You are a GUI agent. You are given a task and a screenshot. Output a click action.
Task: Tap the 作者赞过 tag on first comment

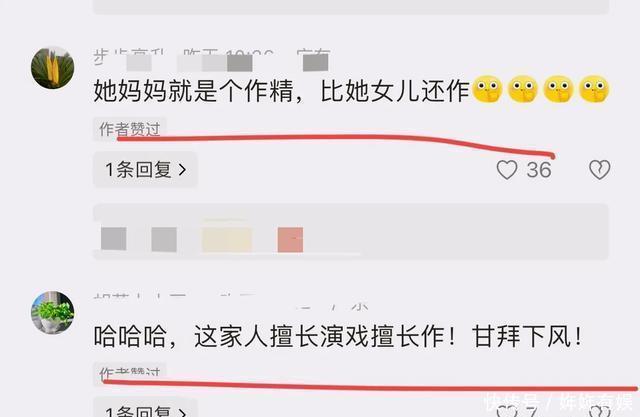coord(130,129)
